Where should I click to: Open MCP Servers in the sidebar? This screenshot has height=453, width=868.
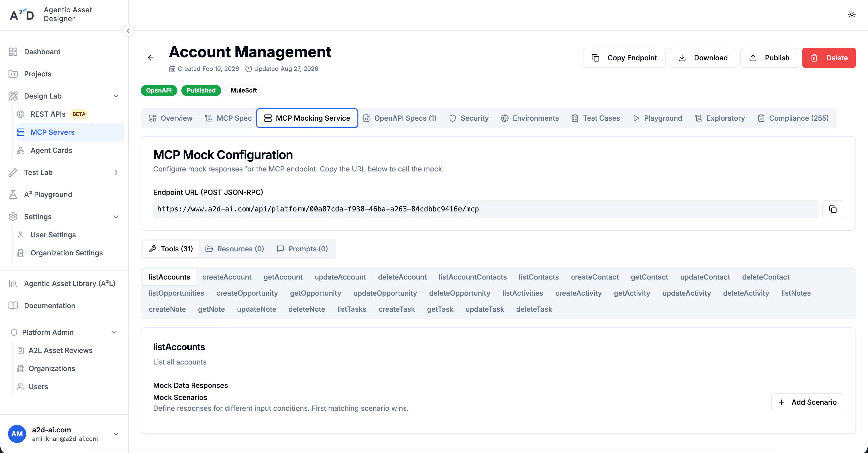point(70,132)
